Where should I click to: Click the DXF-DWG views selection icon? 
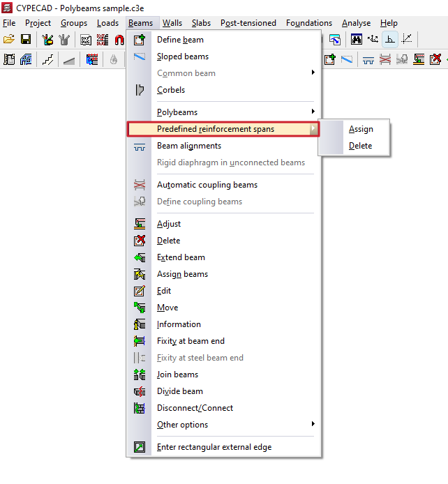[102, 40]
